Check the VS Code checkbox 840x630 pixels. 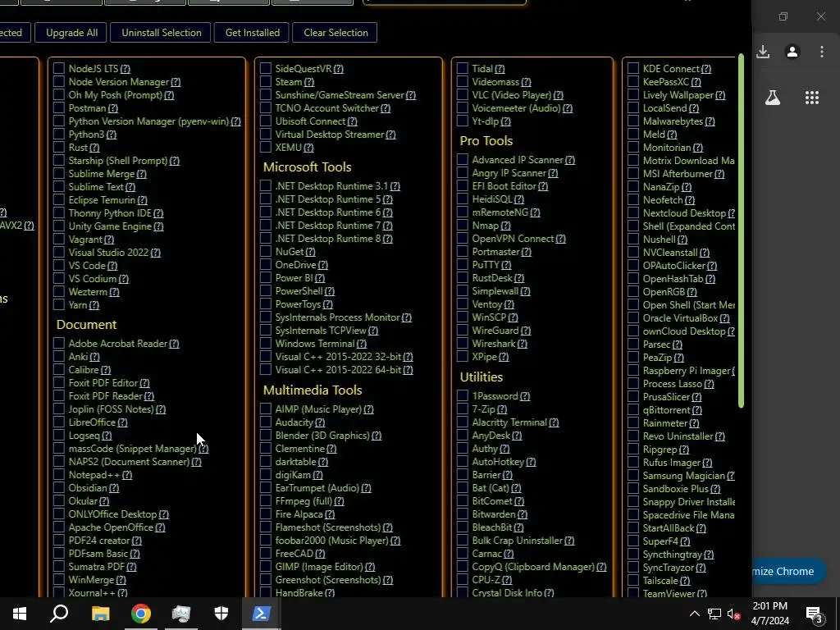click(59, 265)
